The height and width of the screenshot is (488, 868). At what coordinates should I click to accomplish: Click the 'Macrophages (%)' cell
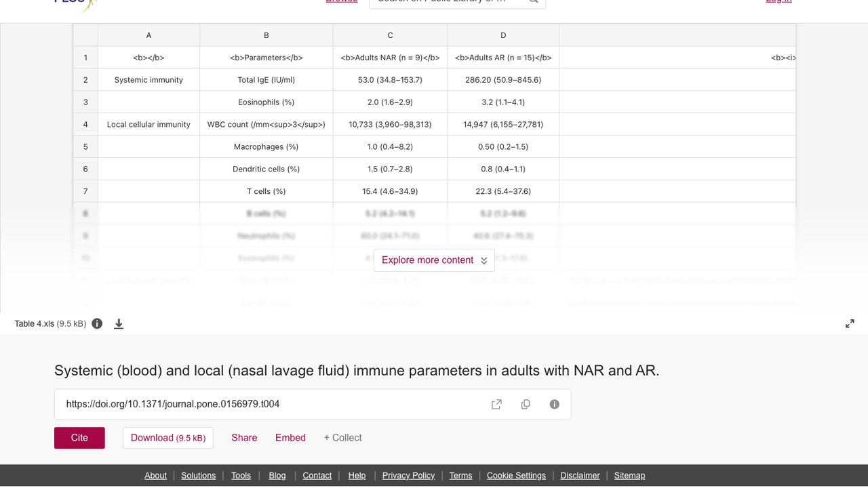pos(267,147)
